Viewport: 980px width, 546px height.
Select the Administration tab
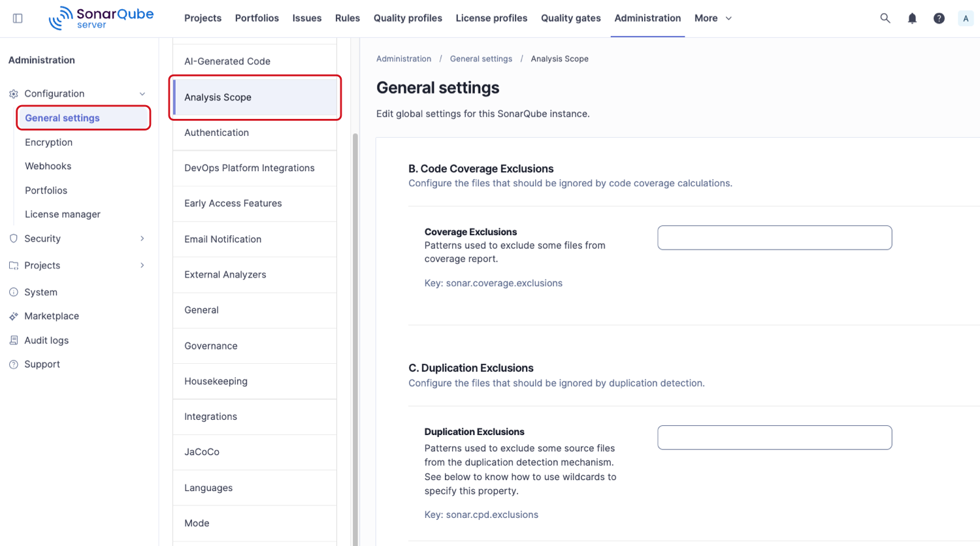(x=647, y=18)
